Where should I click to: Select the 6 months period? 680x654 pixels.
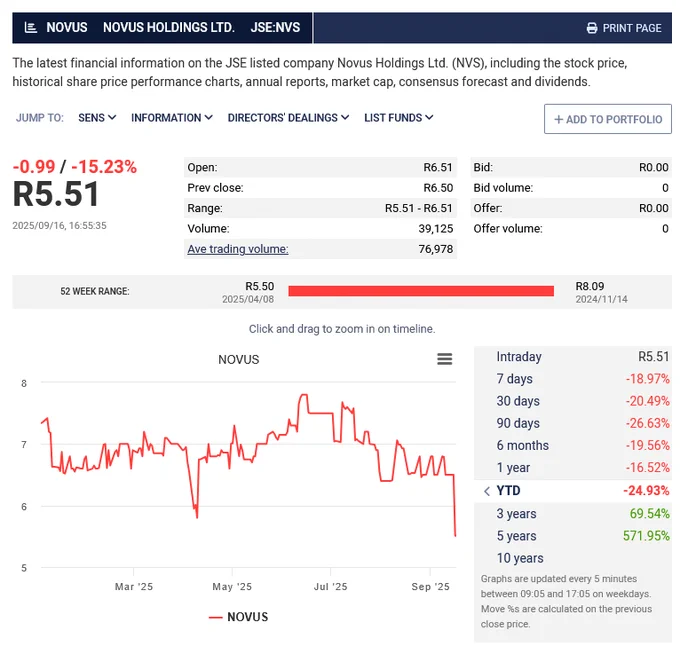572,445
